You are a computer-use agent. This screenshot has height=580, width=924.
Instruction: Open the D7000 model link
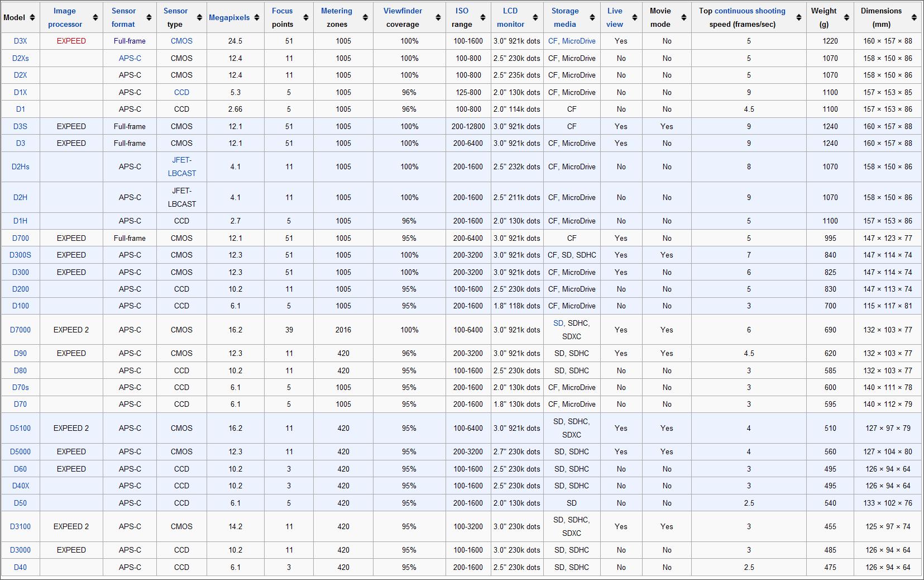[x=20, y=330]
